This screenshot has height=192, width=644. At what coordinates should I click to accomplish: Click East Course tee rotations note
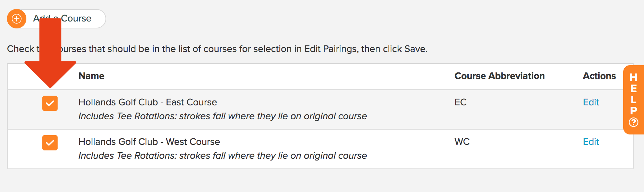[222, 116]
